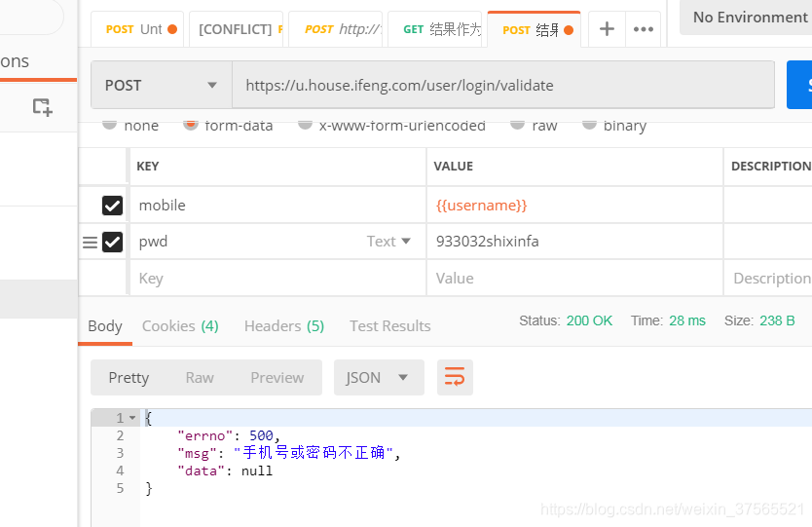Screen dimensions: 812x527
Task: Click the blue Send button
Action: [799, 85]
